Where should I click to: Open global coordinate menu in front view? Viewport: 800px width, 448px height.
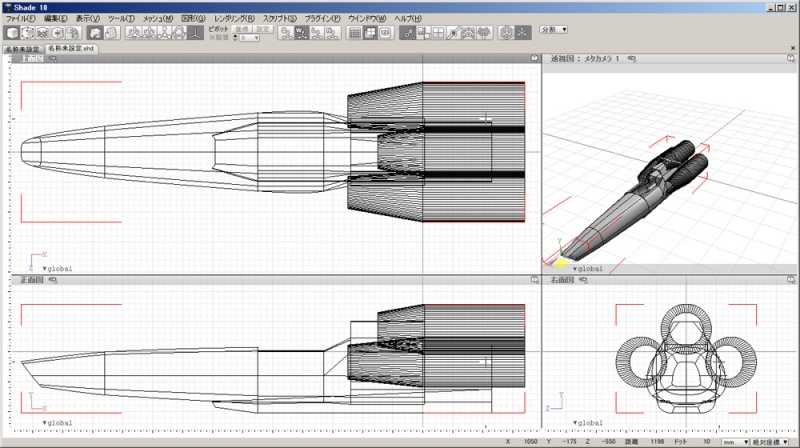[57, 423]
